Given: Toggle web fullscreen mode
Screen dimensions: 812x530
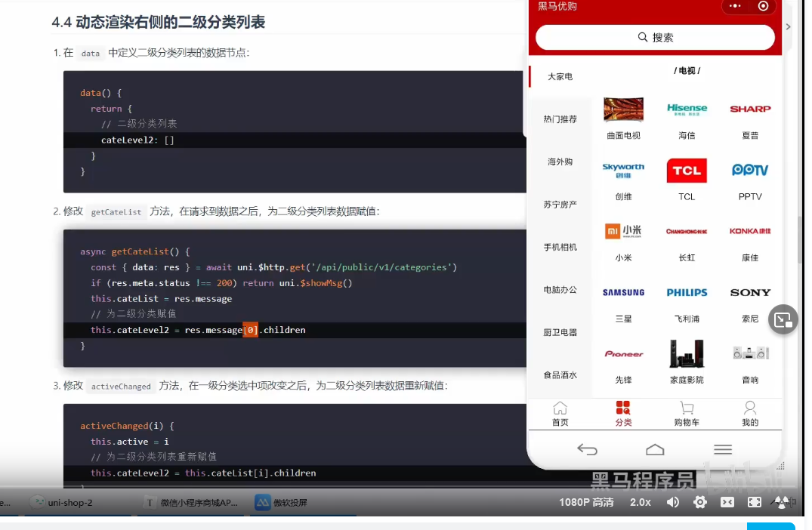Looking at the screenshot, I should pyautogui.click(x=727, y=502).
